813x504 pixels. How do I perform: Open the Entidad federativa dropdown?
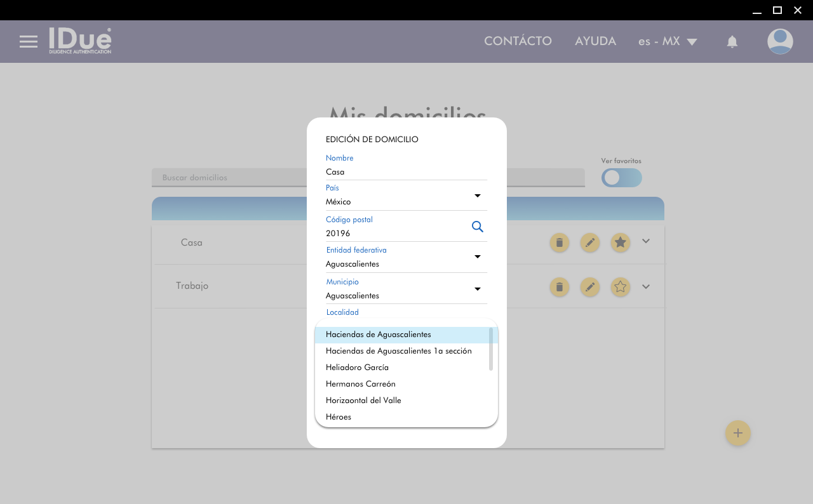point(478,256)
